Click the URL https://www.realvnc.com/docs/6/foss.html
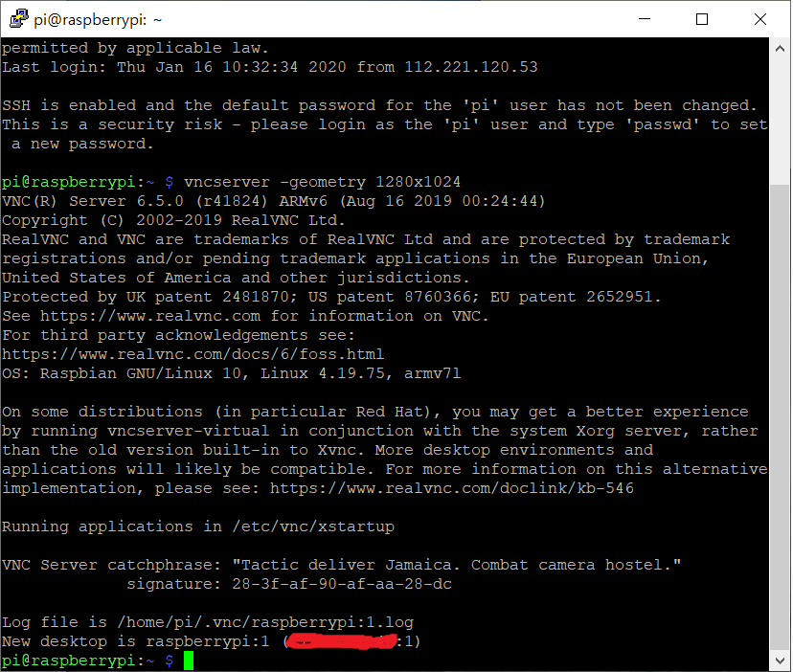Image resolution: width=793 pixels, height=672 pixels. click(193, 354)
